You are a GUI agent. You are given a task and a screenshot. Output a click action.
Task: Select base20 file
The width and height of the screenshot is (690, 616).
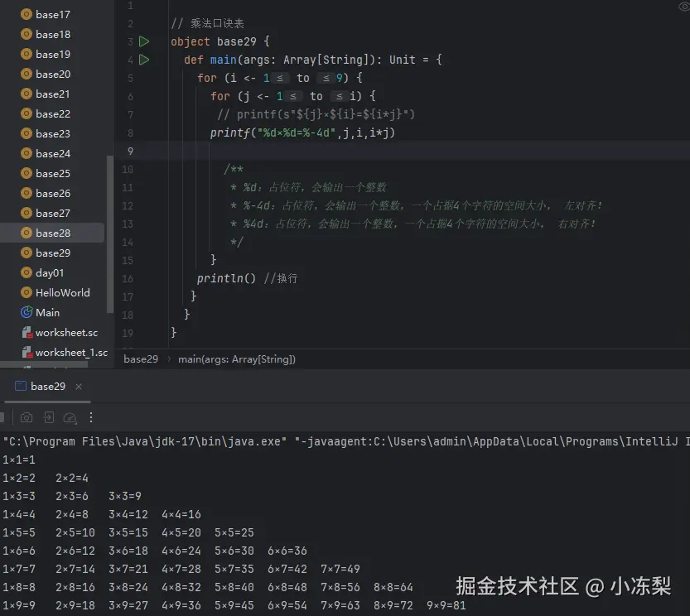click(53, 74)
